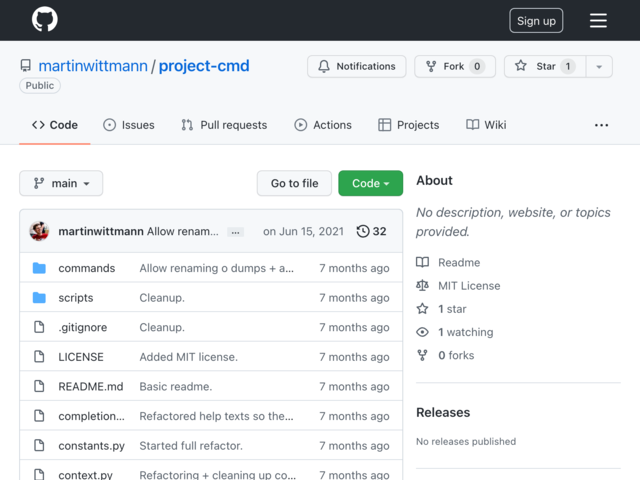Screen dimensions: 640x480
Task: Star the repository with Star button
Action: click(545, 66)
